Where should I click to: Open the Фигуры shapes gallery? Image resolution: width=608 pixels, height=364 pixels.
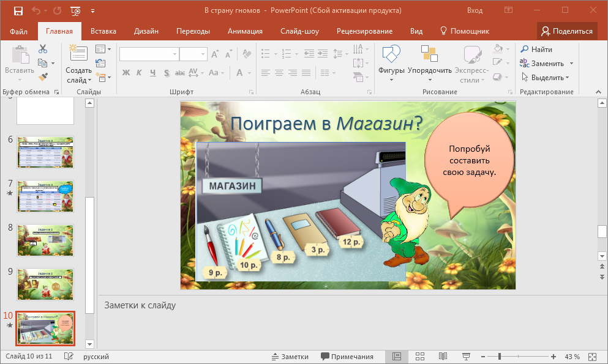click(x=391, y=63)
